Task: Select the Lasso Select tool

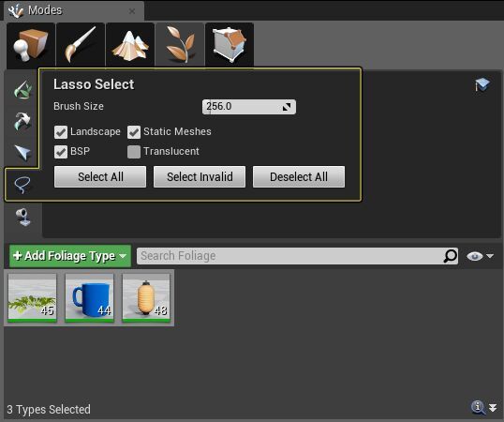Action: (22, 185)
